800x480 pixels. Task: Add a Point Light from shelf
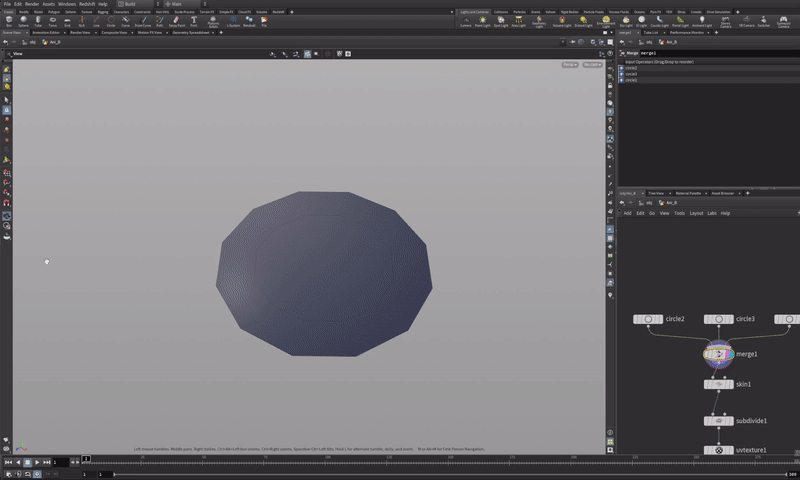pyautogui.click(x=482, y=21)
